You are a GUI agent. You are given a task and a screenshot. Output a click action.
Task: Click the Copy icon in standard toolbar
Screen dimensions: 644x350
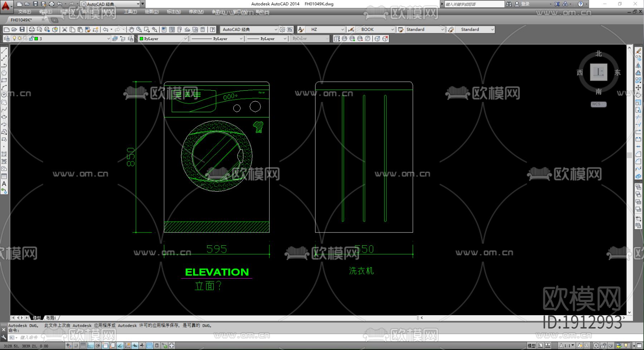click(72, 29)
